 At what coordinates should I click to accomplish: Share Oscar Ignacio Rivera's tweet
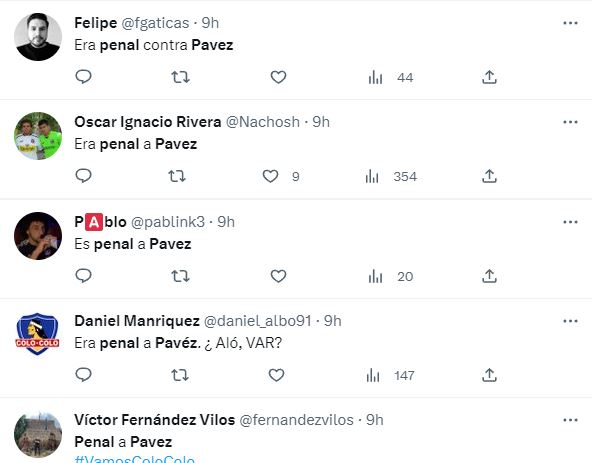pyautogui.click(x=489, y=176)
